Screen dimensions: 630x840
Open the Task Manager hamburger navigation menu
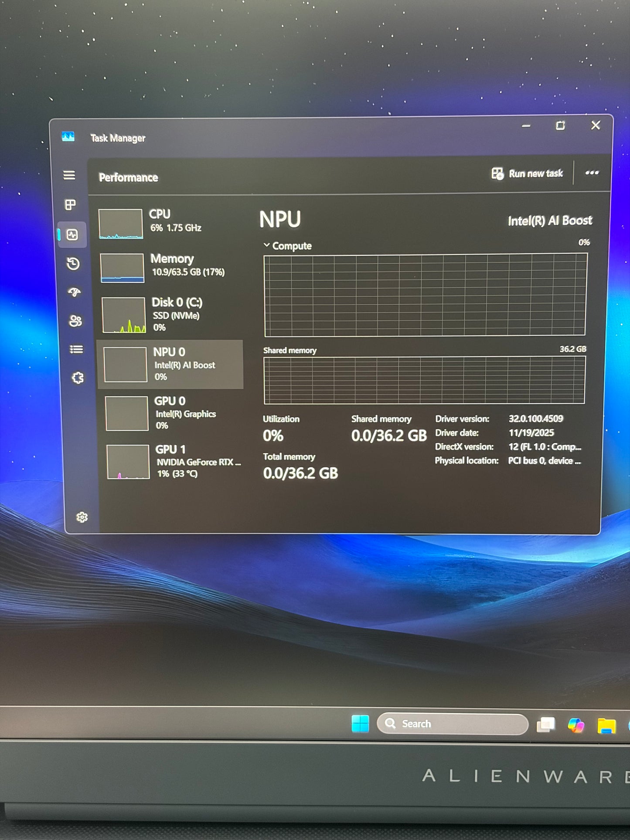tap(69, 175)
